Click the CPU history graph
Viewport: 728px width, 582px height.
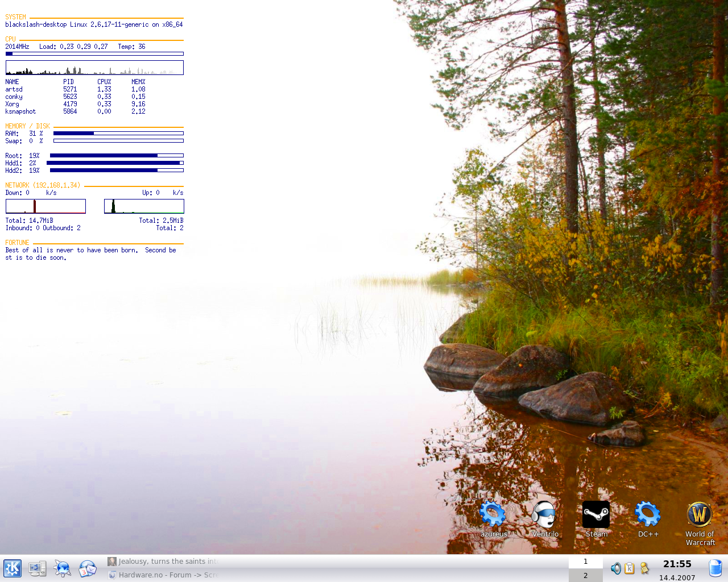(x=94, y=68)
